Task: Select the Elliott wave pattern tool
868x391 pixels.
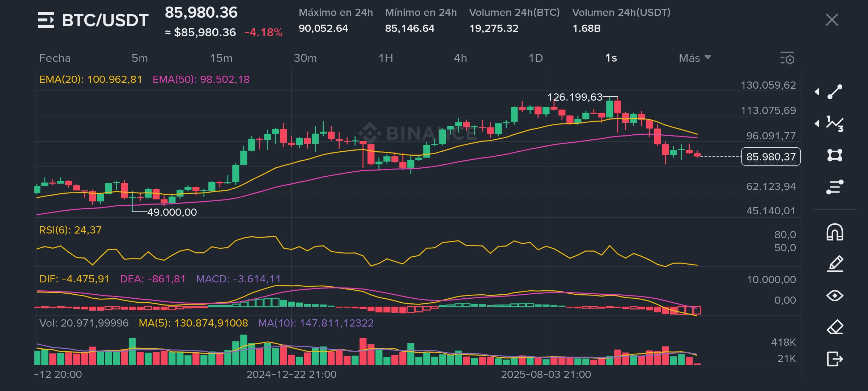Action: pos(835,124)
